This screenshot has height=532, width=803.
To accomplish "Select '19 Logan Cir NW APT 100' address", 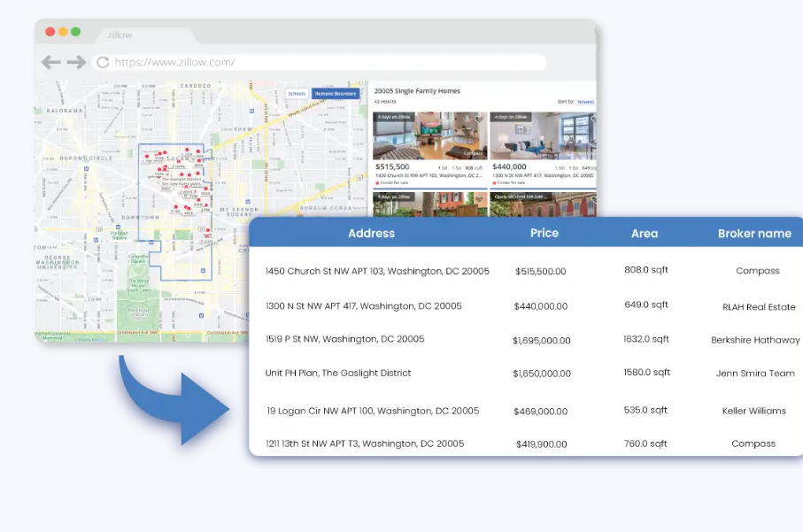I will 373,411.
